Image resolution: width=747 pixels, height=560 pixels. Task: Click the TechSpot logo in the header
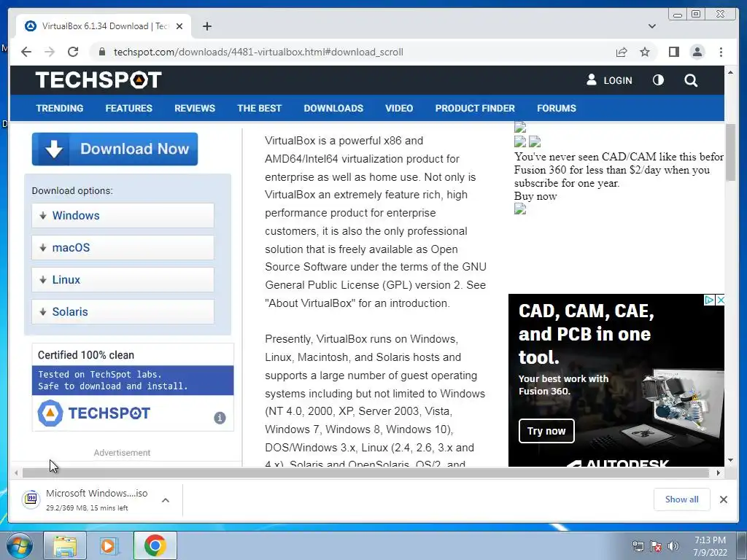[x=98, y=80]
